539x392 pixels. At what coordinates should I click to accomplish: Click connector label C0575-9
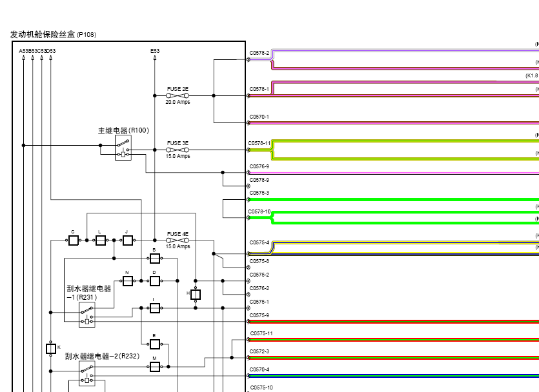pyautogui.click(x=259, y=315)
